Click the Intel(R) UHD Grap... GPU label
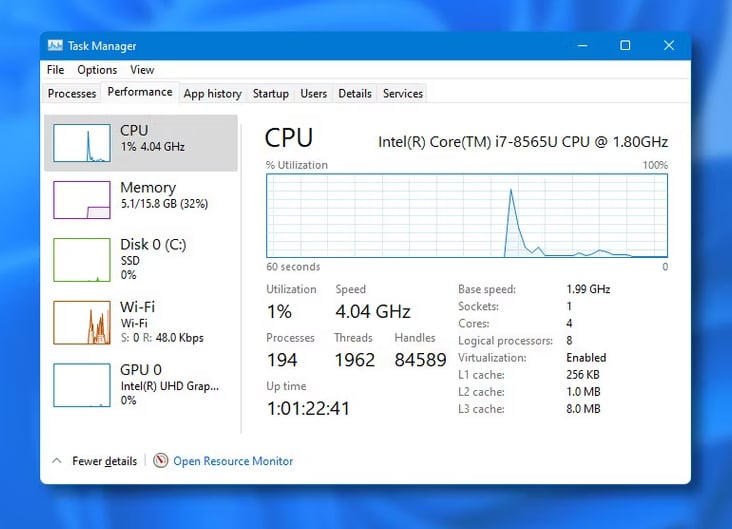This screenshot has width=732, height=529. (x=169, y=386)
